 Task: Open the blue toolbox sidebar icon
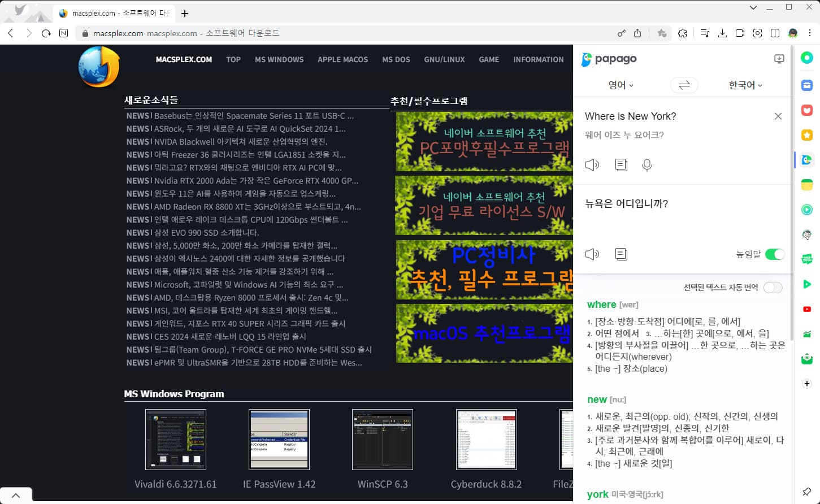[x=807, y=85]
